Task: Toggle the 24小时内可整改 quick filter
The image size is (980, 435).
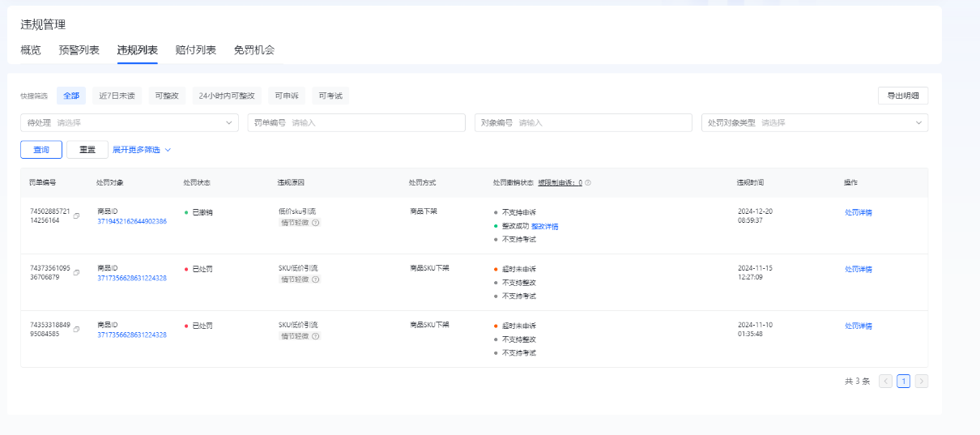Action: click(x=227, y=96)
